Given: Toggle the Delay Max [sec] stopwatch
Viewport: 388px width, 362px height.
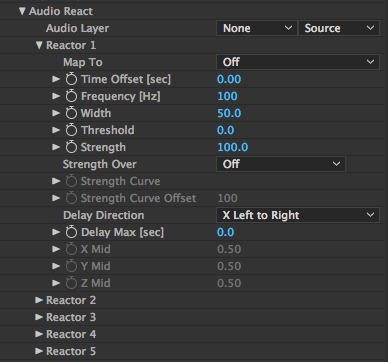Looking at the screenshot, I should click(x=71, y=232).
